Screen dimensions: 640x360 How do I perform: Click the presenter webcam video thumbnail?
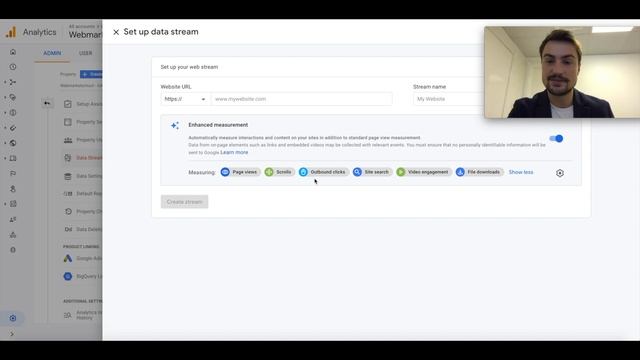point(562,72)
